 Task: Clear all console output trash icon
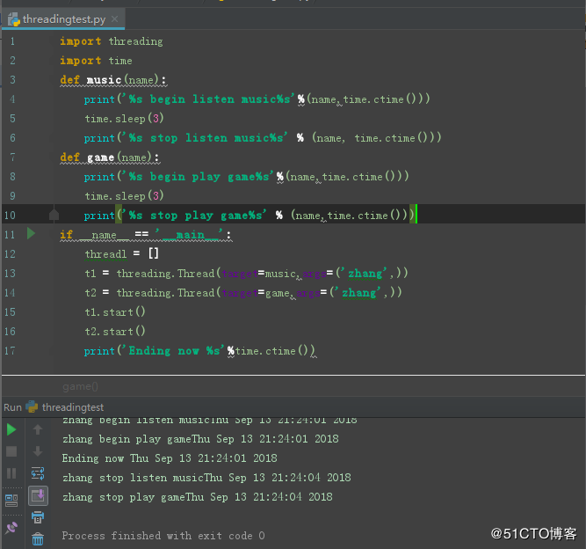tap(38, 539)
